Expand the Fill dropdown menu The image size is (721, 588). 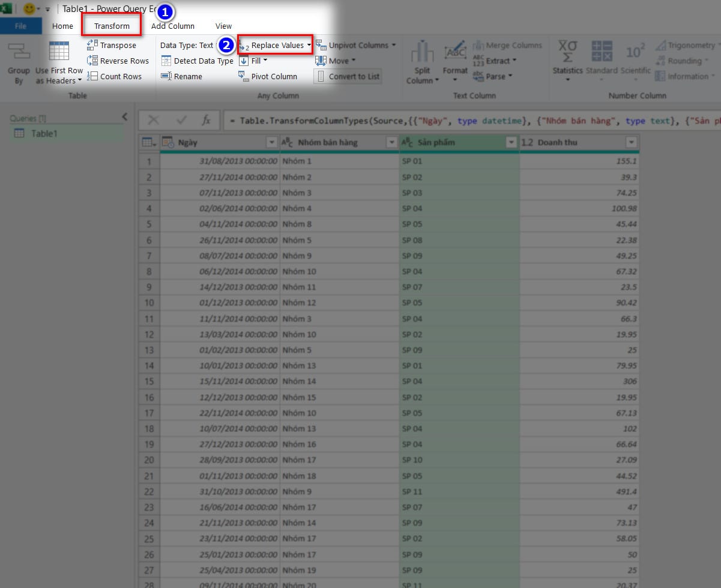coord(265,61)
